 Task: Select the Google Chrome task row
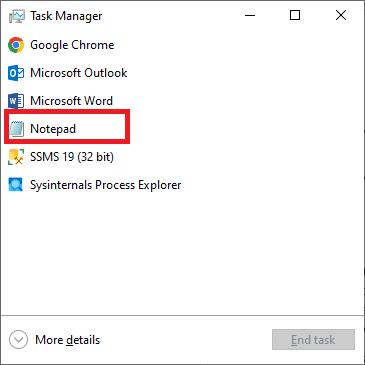[x=182, y=45]
